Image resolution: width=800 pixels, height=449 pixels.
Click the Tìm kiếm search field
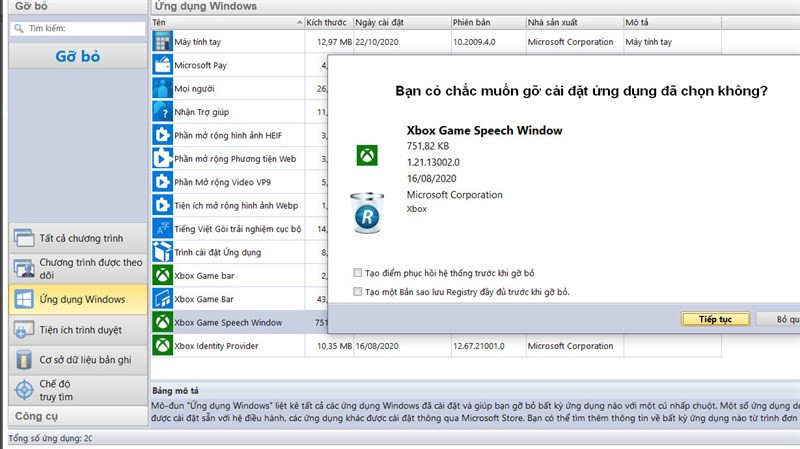click(78, 29)
